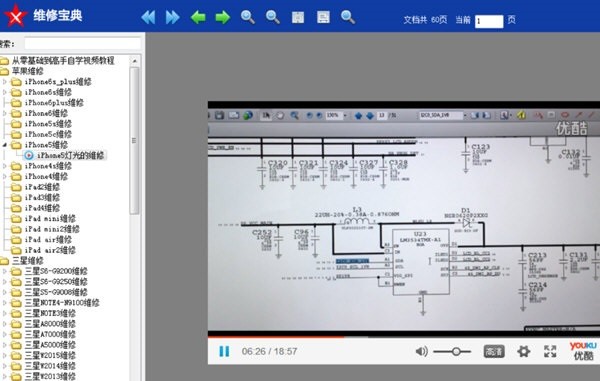Screen dimensions: 600x381
Task: Mute the video speaker icon
Action: coord(421,351)
